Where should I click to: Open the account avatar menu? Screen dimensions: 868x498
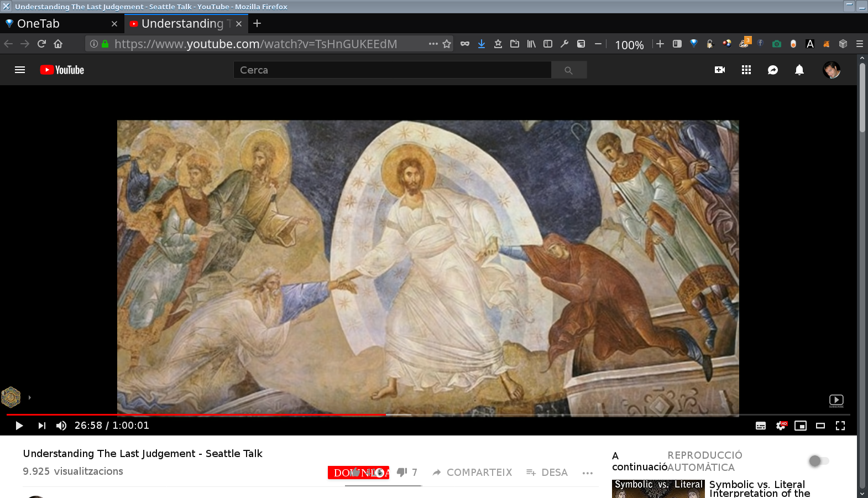(832, 70)
